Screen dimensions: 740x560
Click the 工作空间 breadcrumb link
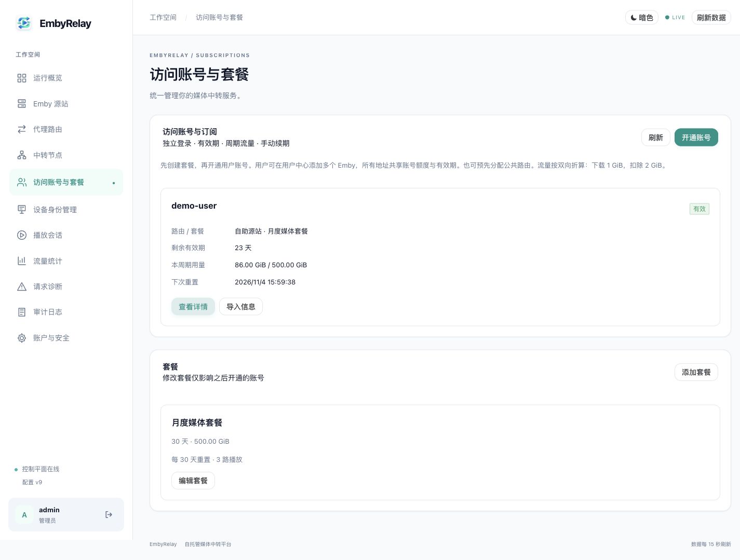(163, 18)
